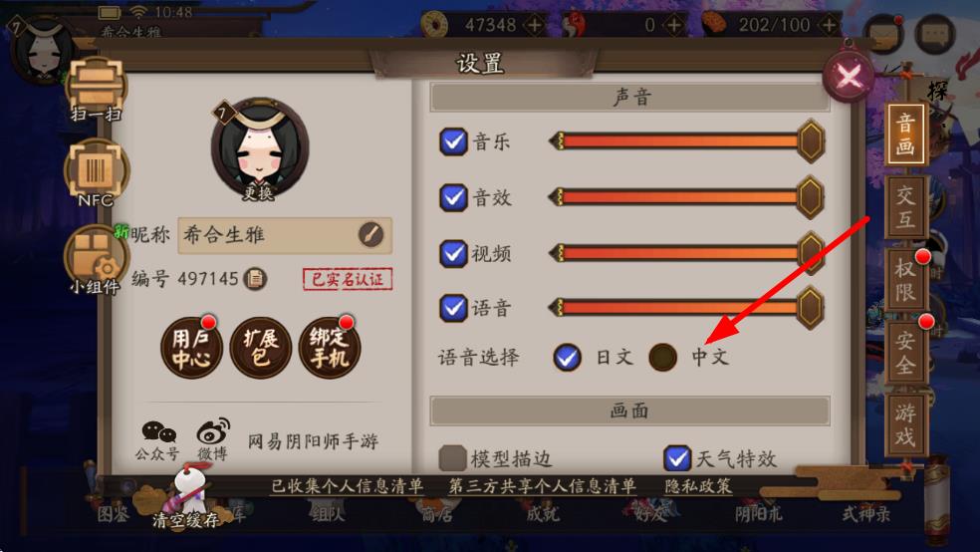This screenshot has height=552, width=980.
Task: Add stamina with plus next to 202/100
Action: click(829, 25)
